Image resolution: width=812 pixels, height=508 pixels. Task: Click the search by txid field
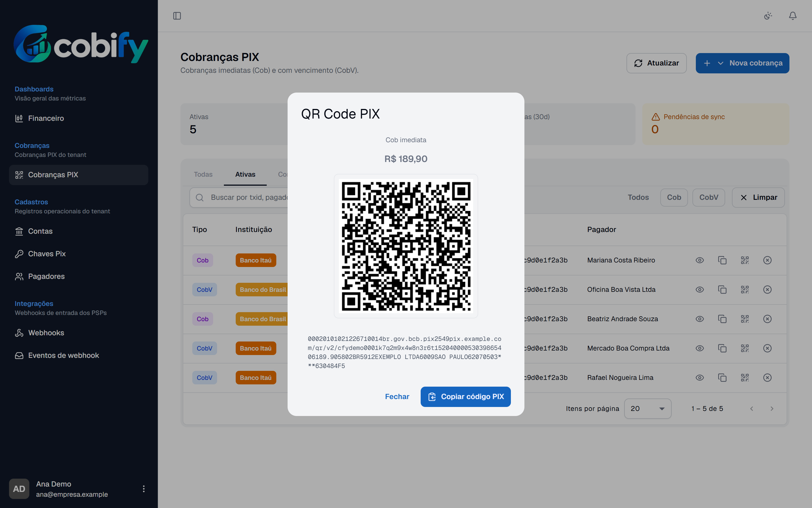tap(239, 197)
